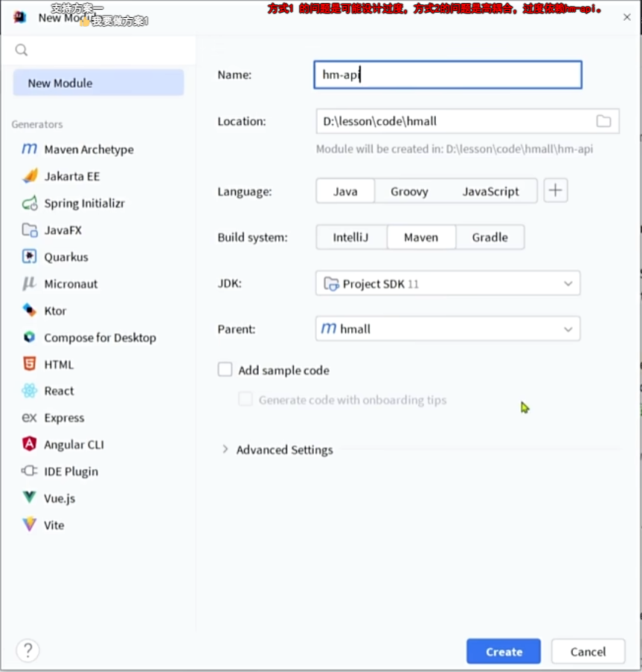Choose Java as the language
The height and width of the screenshot is (672, 642).
345,191
